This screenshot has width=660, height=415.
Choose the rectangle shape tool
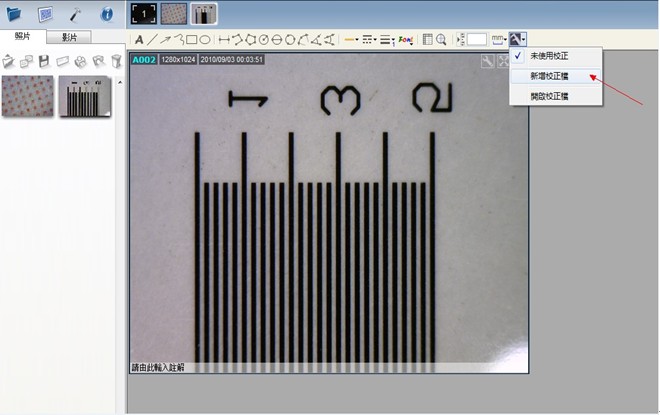pyautogui.click(x=191, y=40)
